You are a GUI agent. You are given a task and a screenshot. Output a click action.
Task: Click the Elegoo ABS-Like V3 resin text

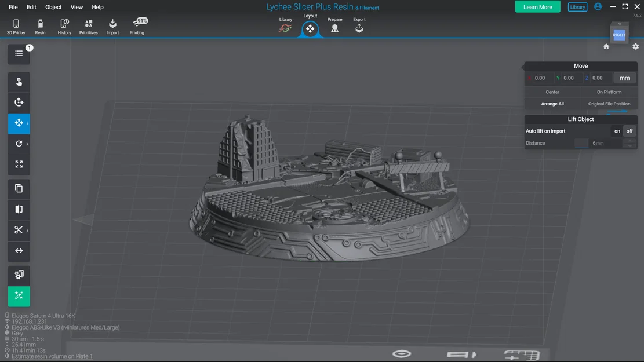66,327
